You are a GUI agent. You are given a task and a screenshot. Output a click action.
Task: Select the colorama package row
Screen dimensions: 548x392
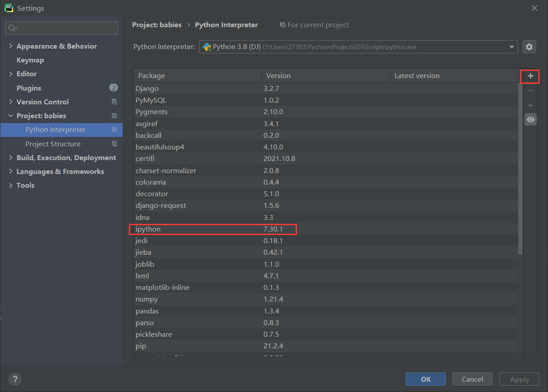tap(326, 182)
